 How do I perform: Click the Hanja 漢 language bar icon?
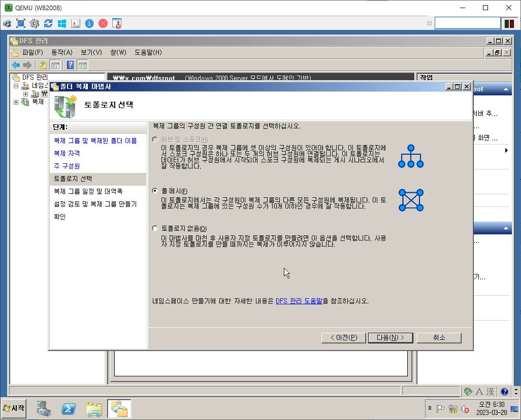(x=491, y=392)
